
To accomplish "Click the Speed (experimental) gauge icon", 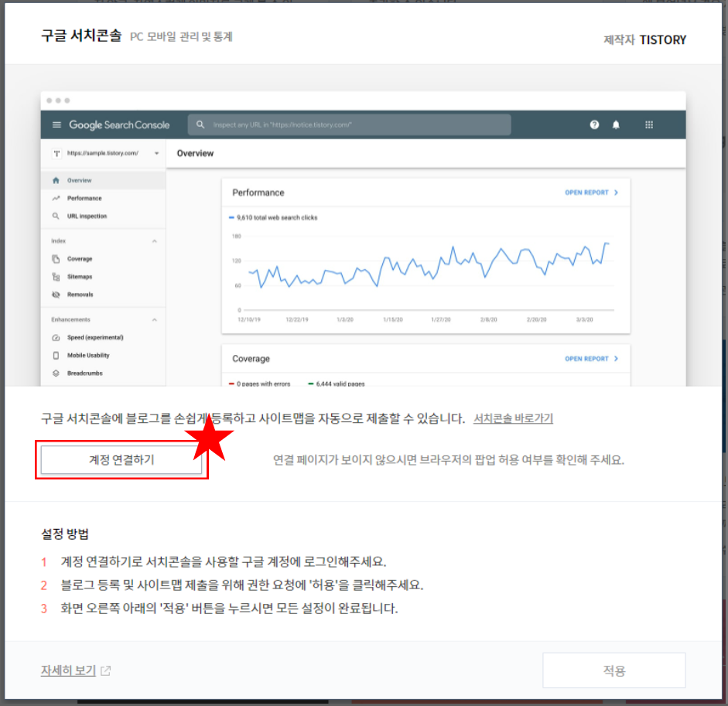I will 56,337.
